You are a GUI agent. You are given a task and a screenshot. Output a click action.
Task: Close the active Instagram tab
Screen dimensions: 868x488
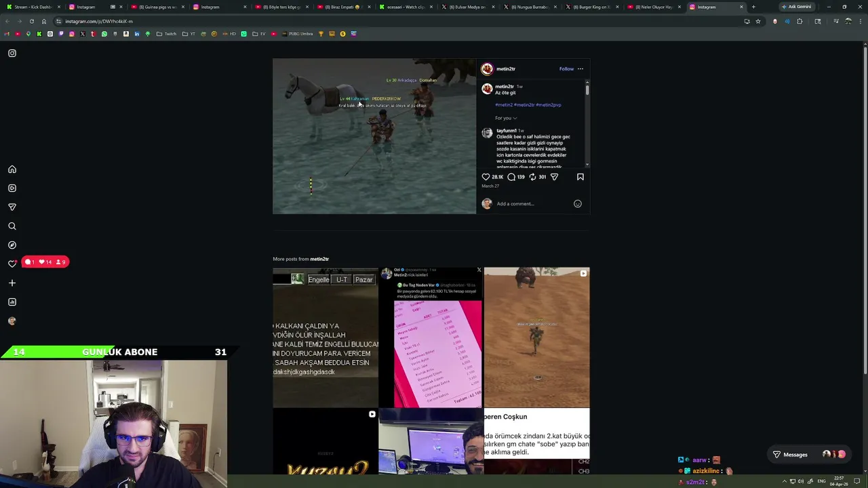coord(741,7)
